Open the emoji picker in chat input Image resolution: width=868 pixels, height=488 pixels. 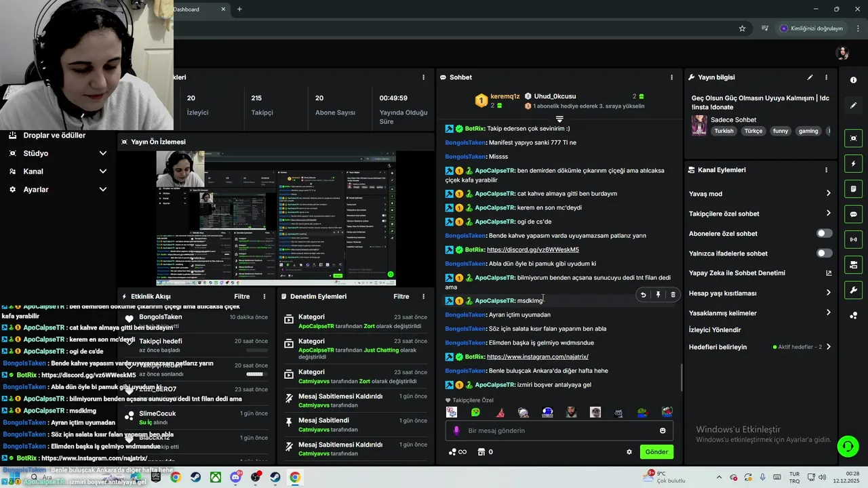[663, 430]
